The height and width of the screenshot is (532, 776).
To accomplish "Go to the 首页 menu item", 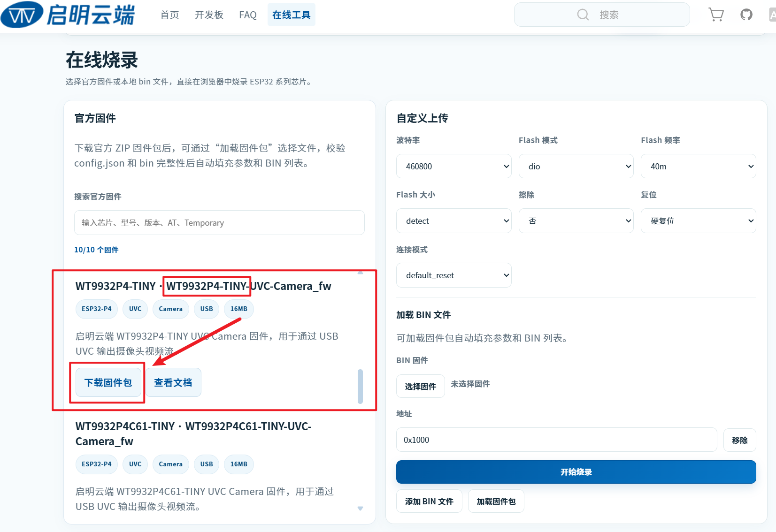I will click(169, 15).
